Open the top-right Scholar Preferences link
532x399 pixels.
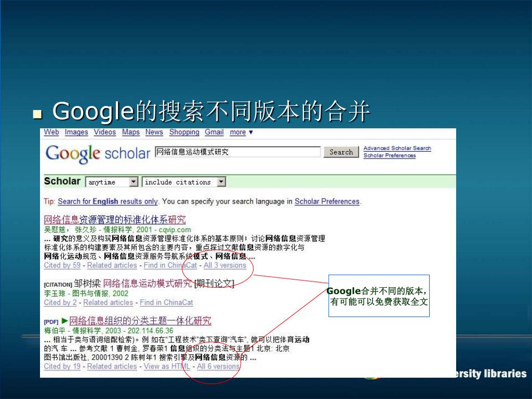[x=390, y=155]
